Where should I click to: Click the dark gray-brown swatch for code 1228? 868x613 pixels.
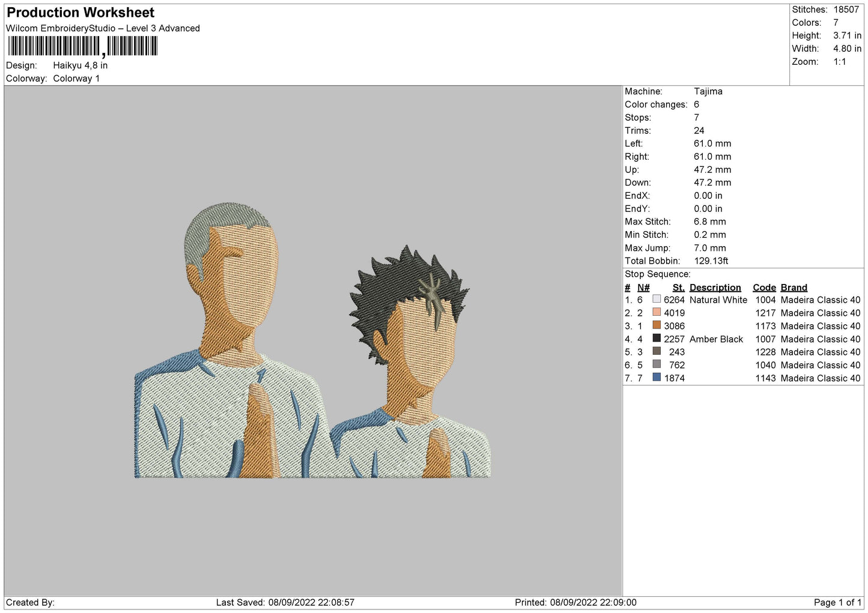[657, 352]
